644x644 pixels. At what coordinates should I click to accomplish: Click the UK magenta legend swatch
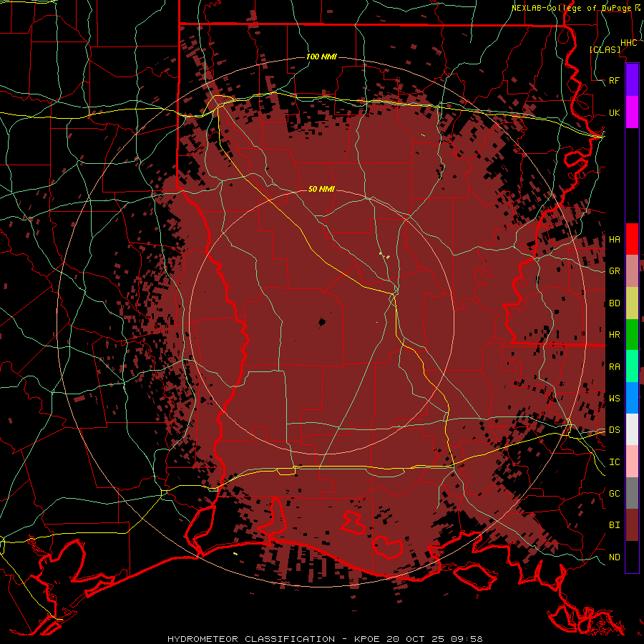632,112
